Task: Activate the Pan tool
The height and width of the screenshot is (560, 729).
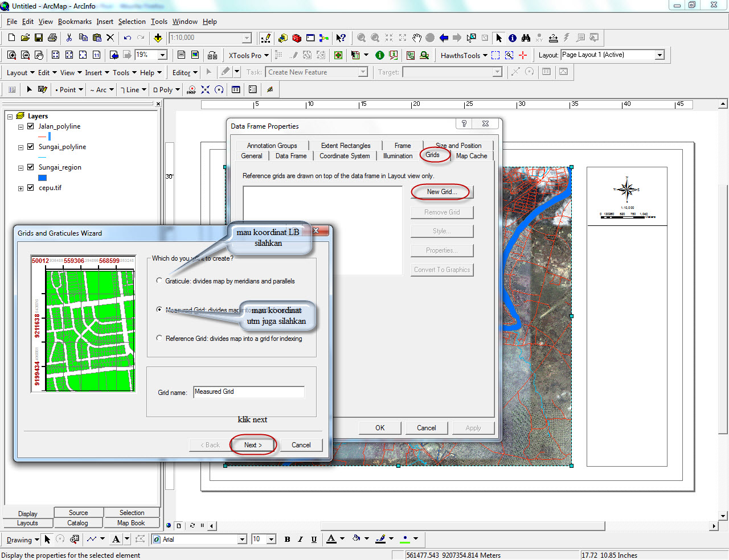Action: pyautogui.click(x=417, y=38)
